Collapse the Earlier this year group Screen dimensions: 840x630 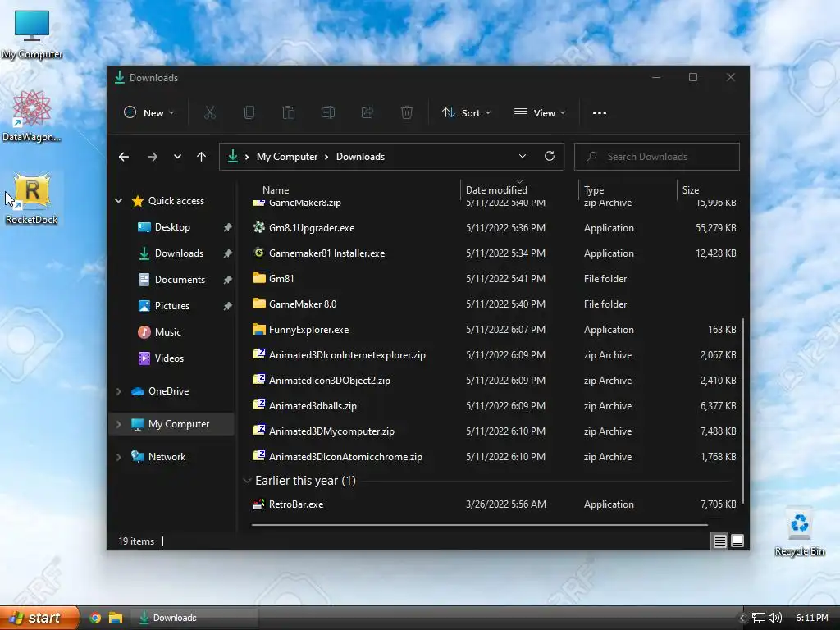click(247, 481)
